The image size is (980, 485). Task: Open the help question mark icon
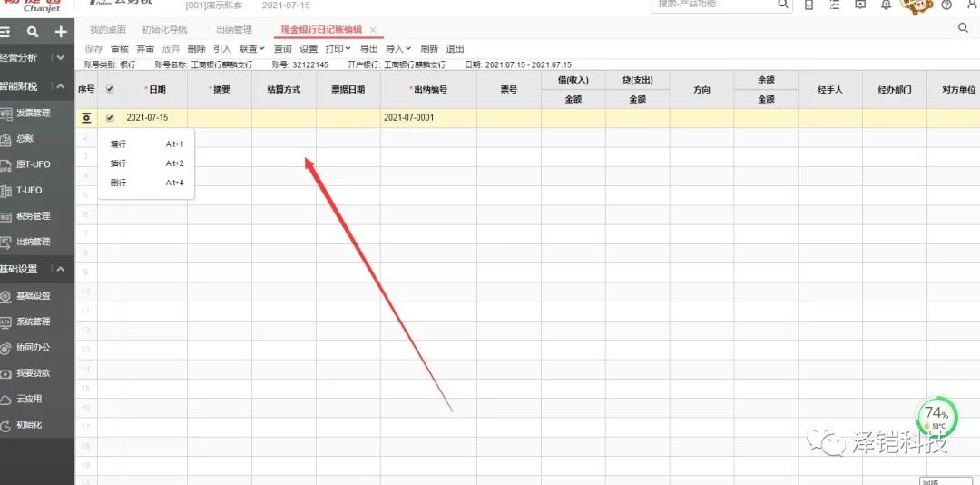pos(946,5)
